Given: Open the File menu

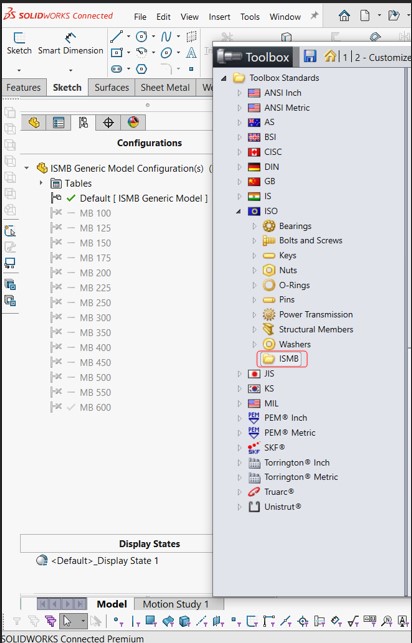Looking at the screenshot, I should pos(140,17).
